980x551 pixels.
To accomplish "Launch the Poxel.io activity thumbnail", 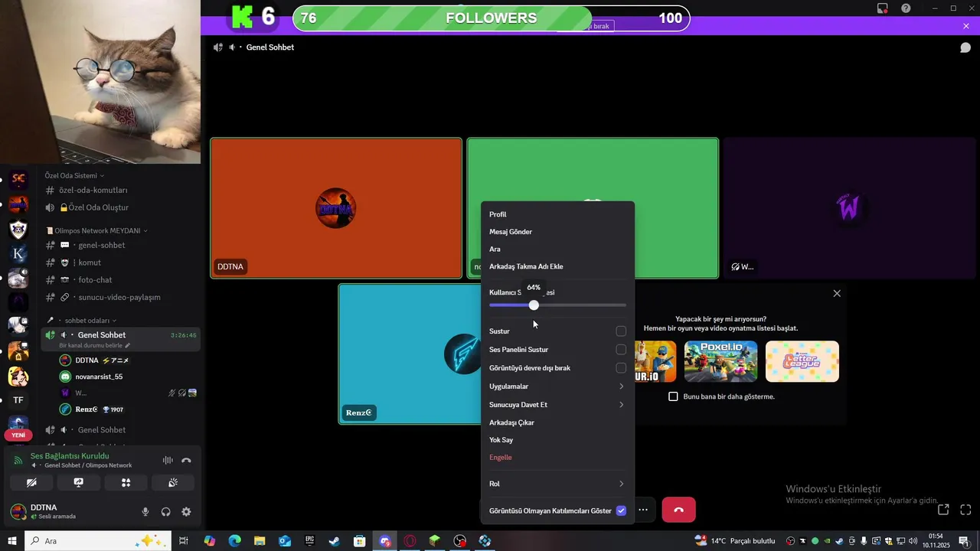I will (x=720, y=361).
